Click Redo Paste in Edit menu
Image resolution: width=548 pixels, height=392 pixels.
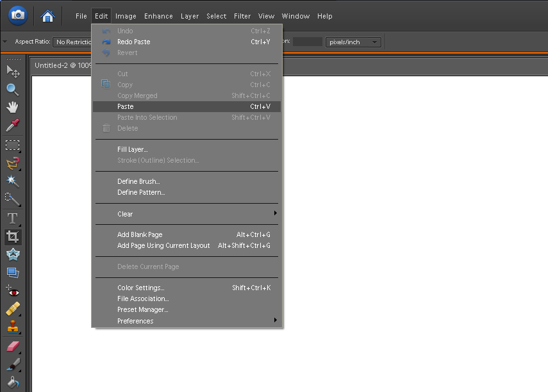(134, 42)
